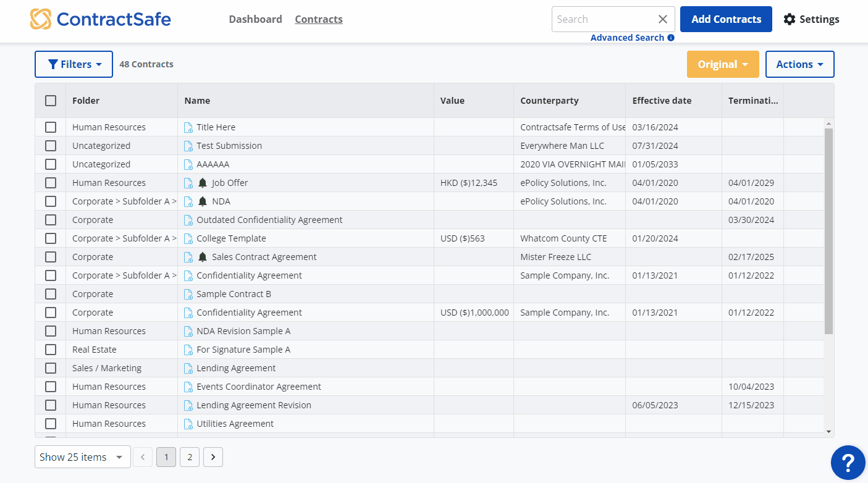Click the Add Contracts button
This screenshot has height=483, width=868.
click(x=726, y=19)
